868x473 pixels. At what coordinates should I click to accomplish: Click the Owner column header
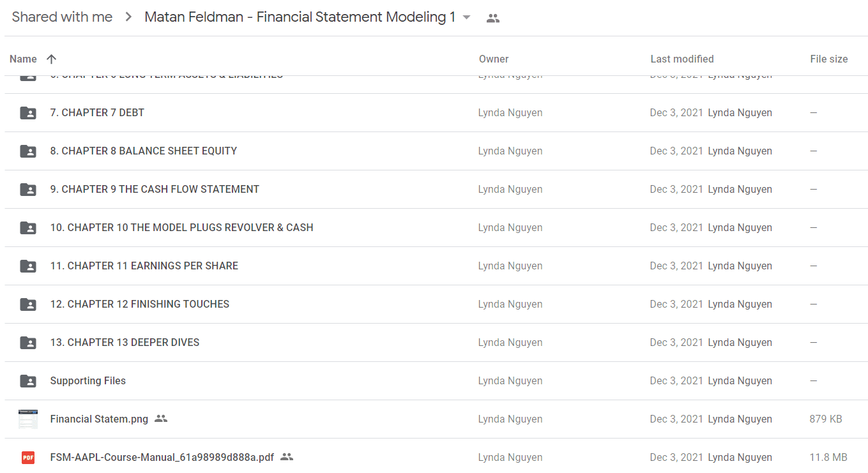click(494, 59)
